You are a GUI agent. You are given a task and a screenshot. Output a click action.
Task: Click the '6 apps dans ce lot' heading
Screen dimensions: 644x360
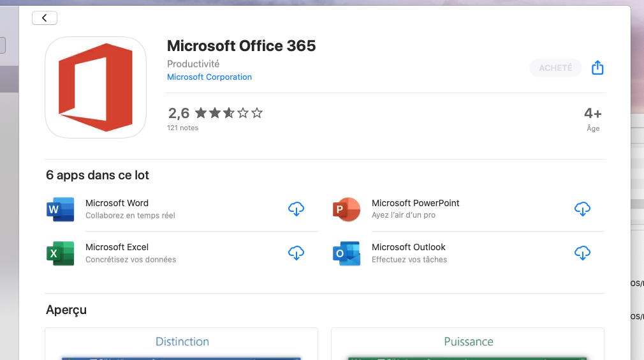pyautogui.click(x=98, y=175)
